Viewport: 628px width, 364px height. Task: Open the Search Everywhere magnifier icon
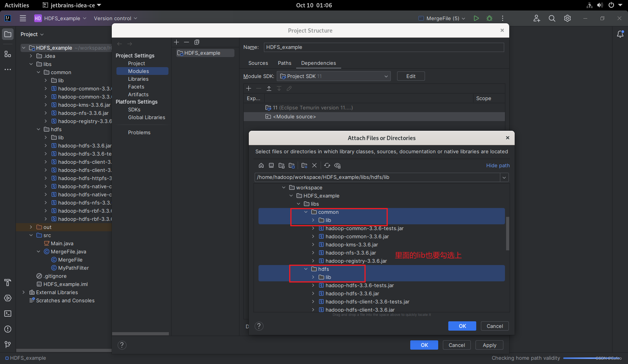pyautogui.click(x=552, y=18)
